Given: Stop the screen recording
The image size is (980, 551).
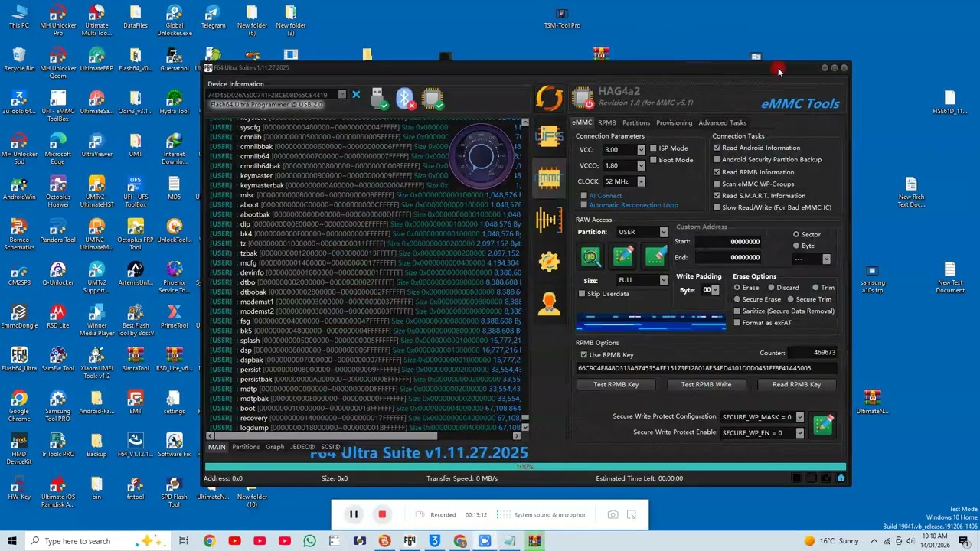Looking at the screenshot, I should [x=382, y=514].
